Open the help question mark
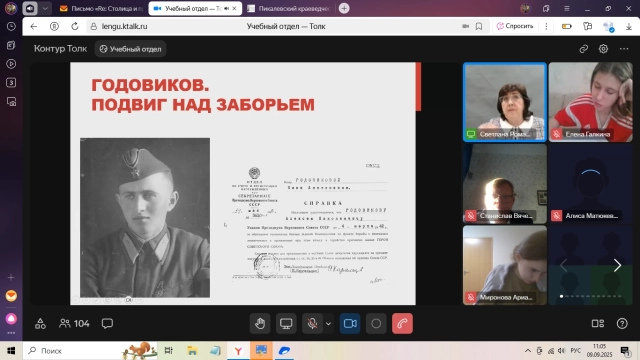This screenshot has height=360, width=640. click(622, 324)
